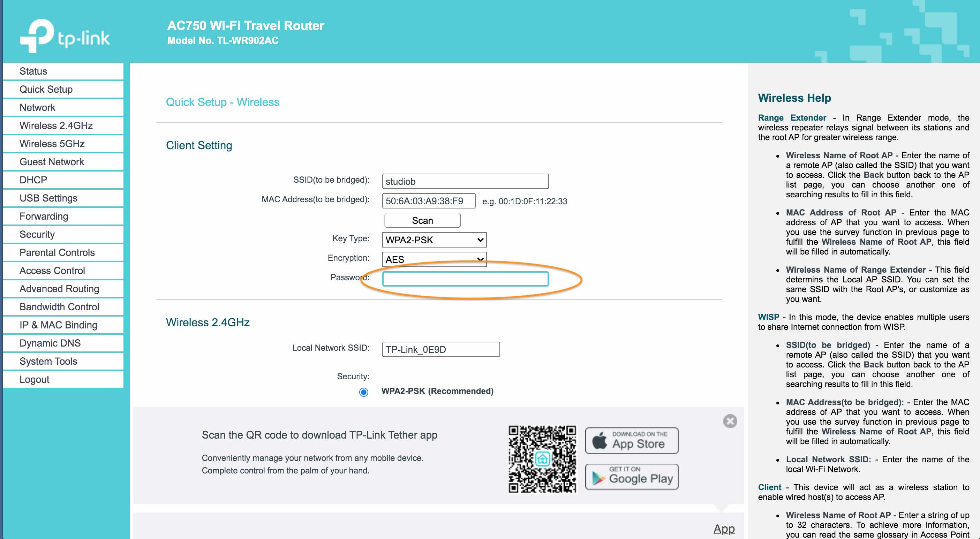Click the Tether app QR code
The width and height of the screenshot is (980, 539).
point(542,459)
